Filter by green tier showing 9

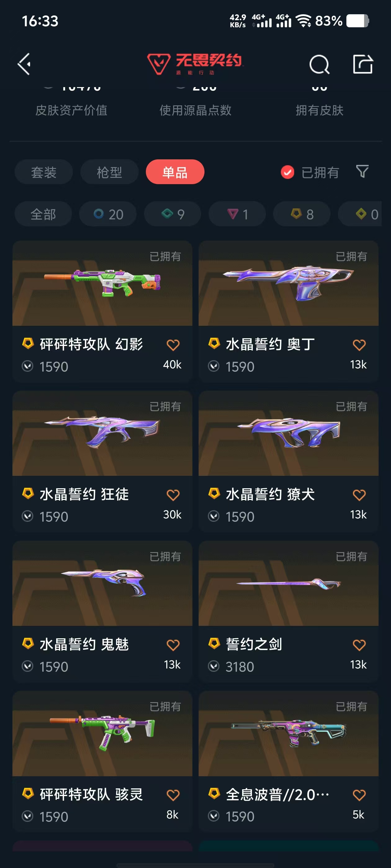click(x=173, y=214)
